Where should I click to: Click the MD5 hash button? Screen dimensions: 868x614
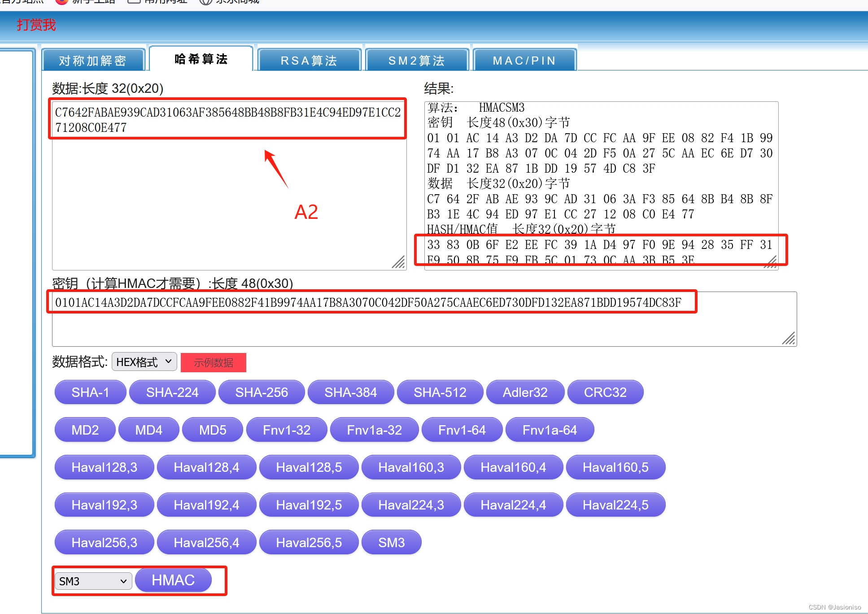tap(212, 430)
